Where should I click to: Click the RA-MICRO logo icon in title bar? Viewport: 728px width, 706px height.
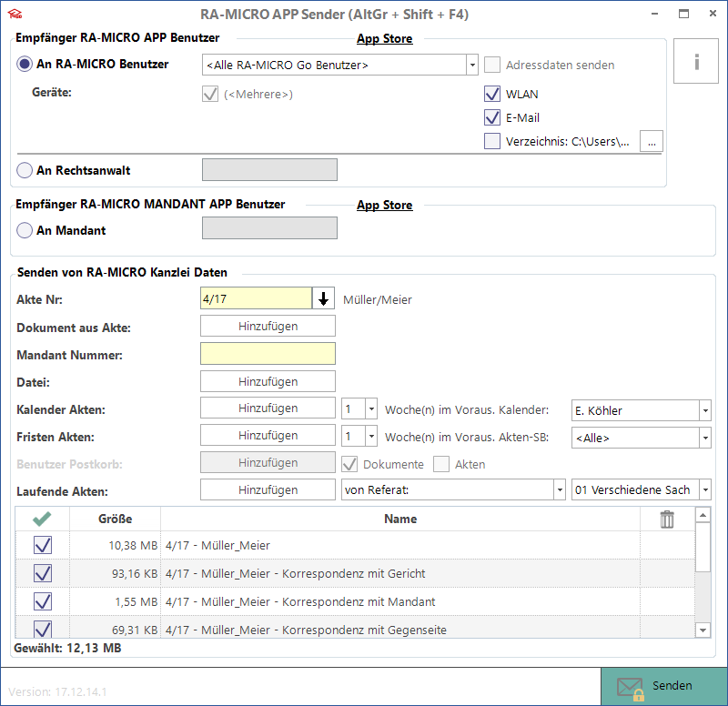(x=15, y=14)
